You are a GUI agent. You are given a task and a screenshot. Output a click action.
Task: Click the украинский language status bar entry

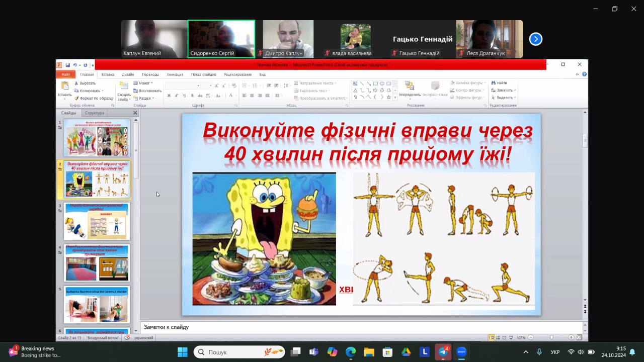coord(143,337)
